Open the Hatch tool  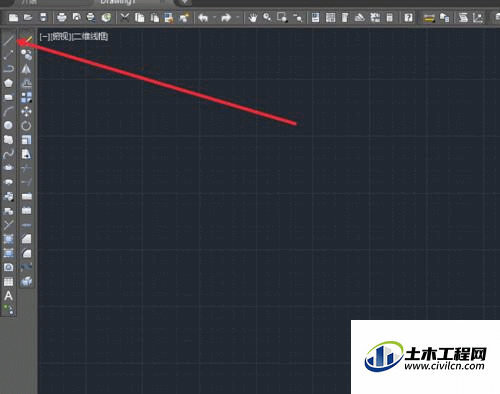(9, 239)
